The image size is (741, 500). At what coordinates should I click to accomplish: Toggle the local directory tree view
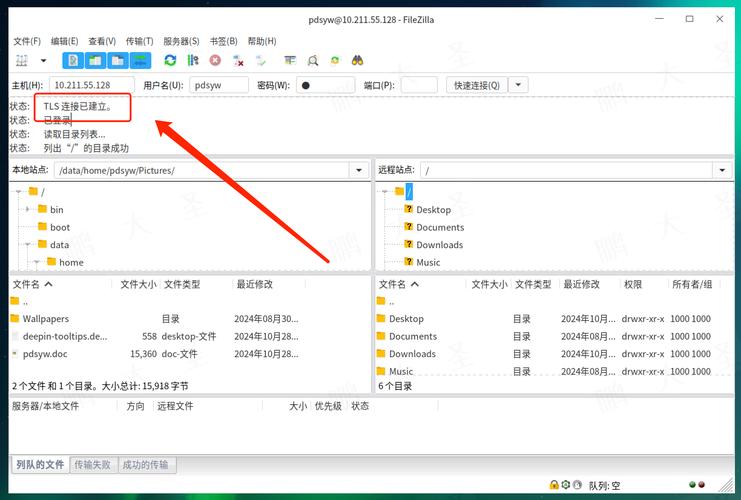[95, 60]
